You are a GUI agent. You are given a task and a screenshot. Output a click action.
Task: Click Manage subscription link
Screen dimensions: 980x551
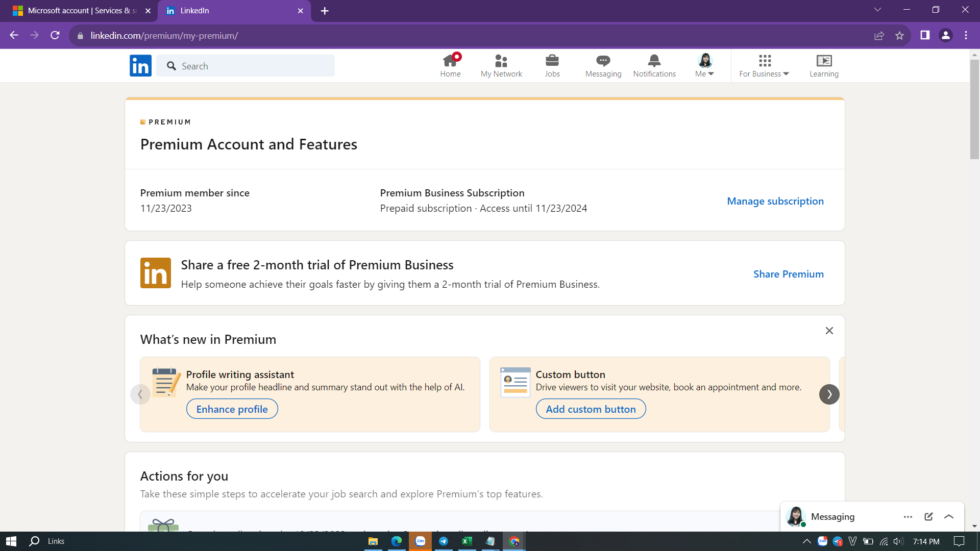(x=775, y=201)
